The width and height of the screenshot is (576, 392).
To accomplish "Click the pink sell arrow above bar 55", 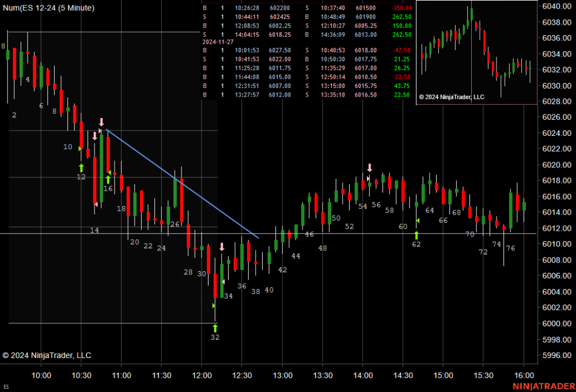I will pyautogui.click(x=370, y=168).
